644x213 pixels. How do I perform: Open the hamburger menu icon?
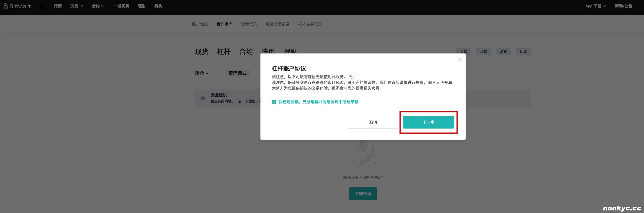pos(42,6)
